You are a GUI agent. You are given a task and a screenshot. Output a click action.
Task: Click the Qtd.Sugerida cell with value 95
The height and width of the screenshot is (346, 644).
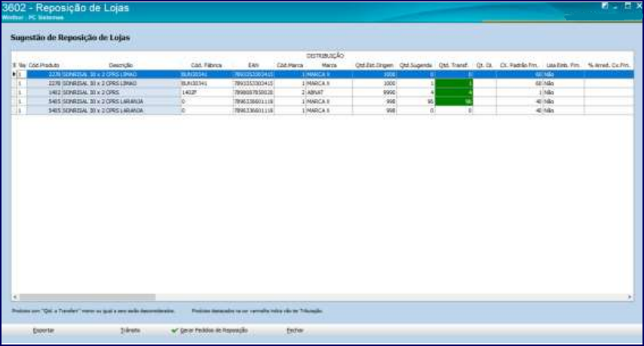(x=416, y=101)
